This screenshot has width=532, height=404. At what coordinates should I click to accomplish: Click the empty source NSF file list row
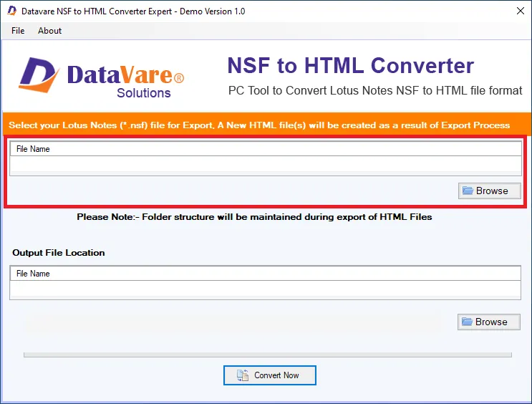click(x=266, y=164)
